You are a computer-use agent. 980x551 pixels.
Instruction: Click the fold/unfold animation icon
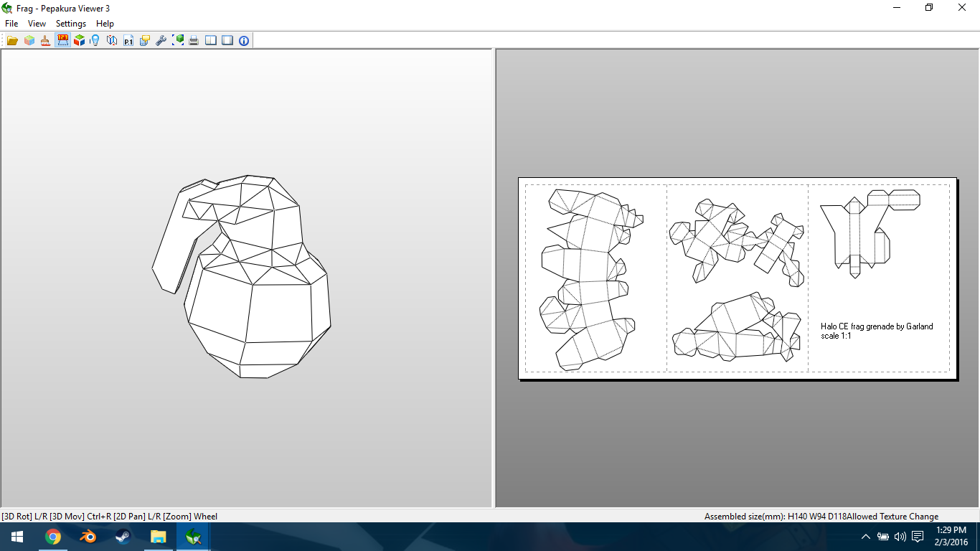[x=112, y=41]
